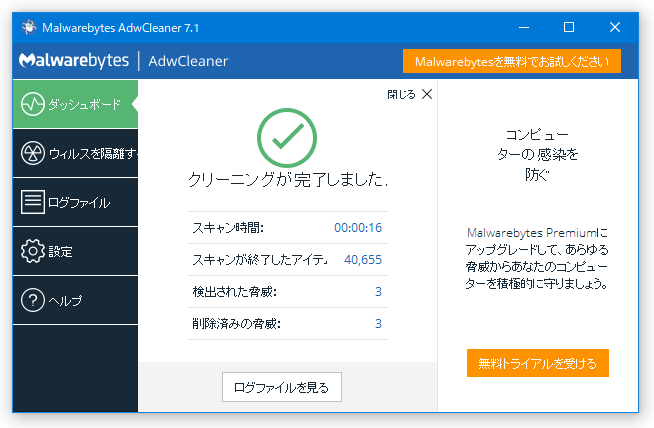Click the settings gear icon

[33, 251]
